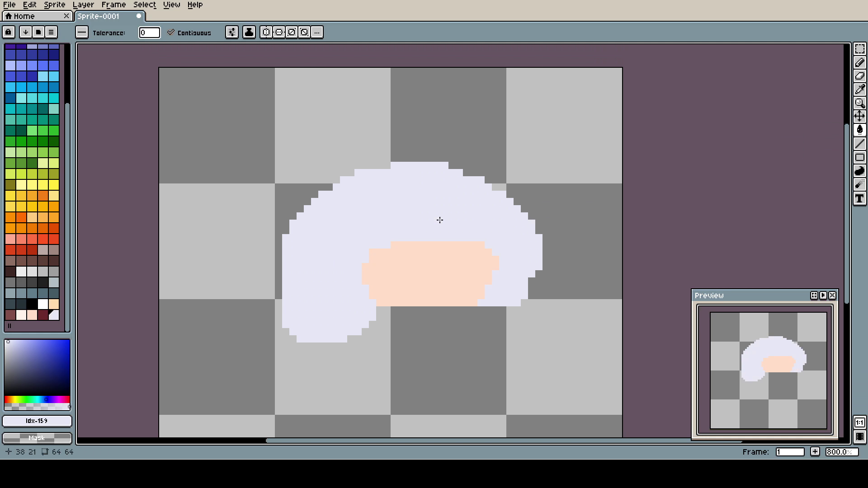Image resolution: width=868 pixels, height=488 pixels.
Task: Click the canvas horizontal scrollbar
Action: (x=504, y=440)
